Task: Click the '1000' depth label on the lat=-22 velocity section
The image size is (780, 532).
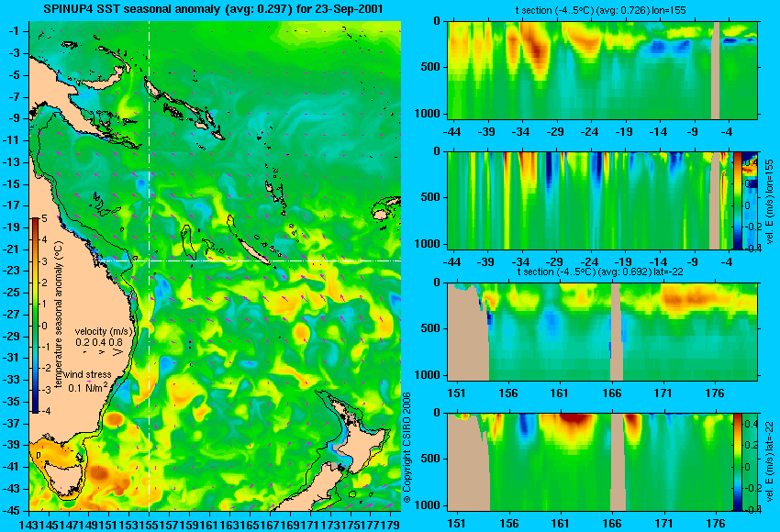Action: pyautogui.click(x=428, y=505)
